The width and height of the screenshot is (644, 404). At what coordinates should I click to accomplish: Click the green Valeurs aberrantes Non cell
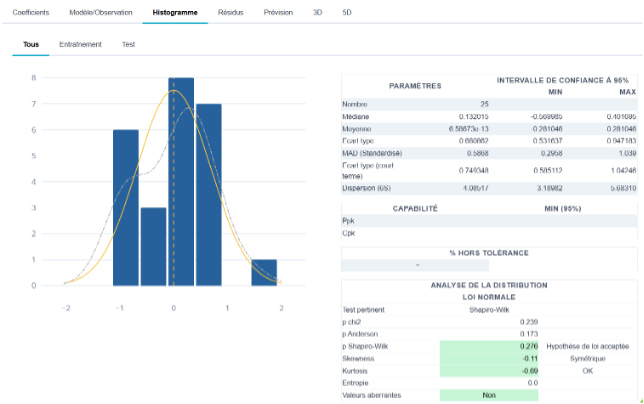click(489, 395)
